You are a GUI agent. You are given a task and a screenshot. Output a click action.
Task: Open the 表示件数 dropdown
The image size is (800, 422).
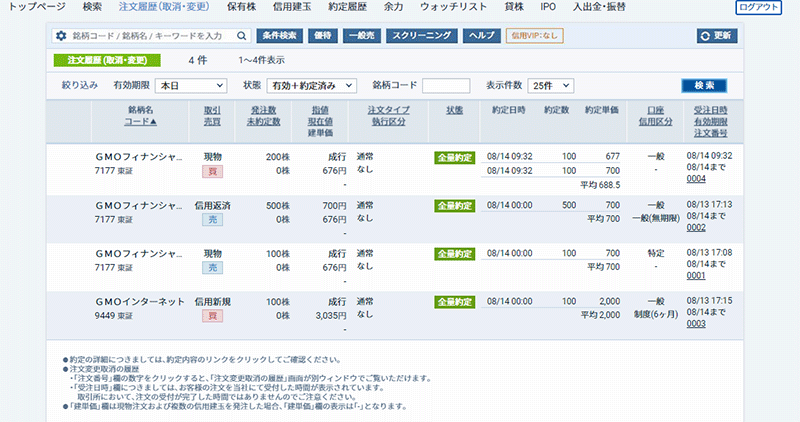[x=551, y=86]
